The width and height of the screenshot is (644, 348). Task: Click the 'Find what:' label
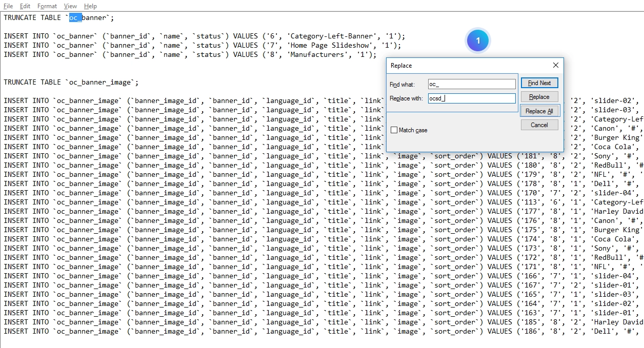click(x=402, y=84)
